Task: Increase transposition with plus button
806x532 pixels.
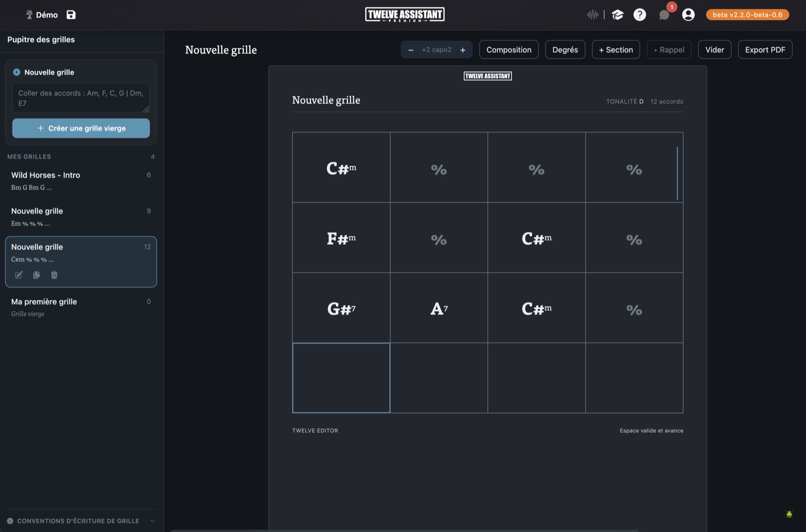Action: click(462, 50)
